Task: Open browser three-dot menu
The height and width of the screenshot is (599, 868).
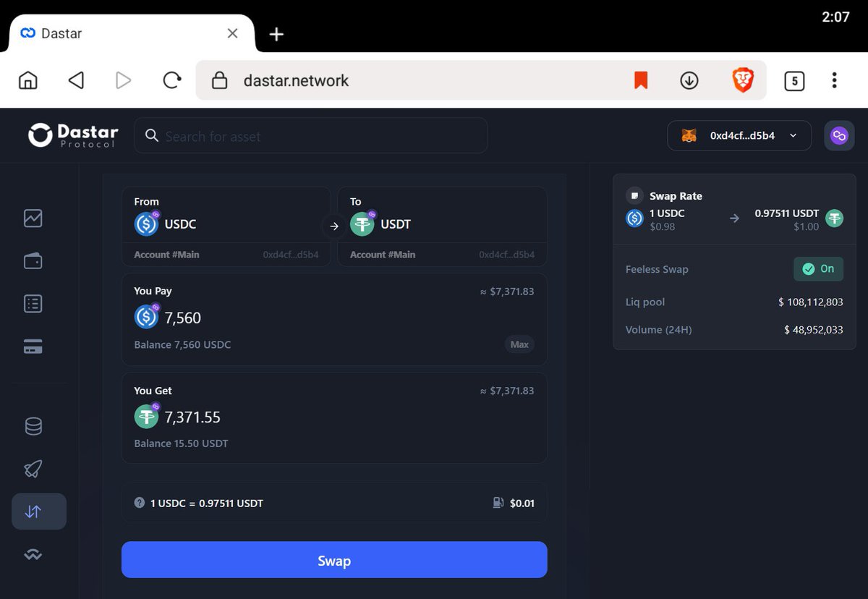Action: click(835, 80)
